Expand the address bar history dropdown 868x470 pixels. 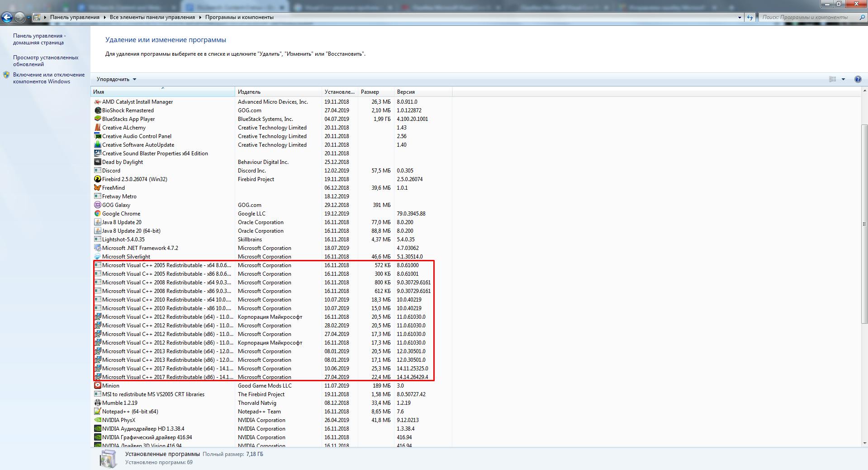click(x=740, y=17)
